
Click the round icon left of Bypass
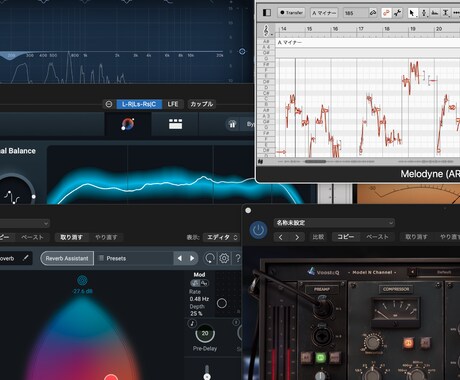coord(232,124)
